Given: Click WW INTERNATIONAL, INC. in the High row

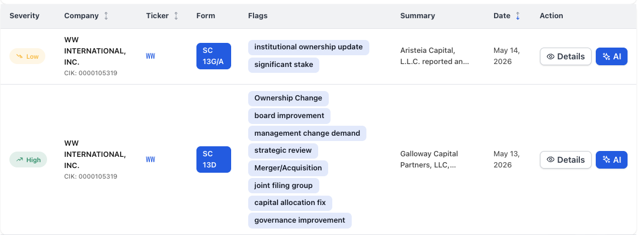Looking at the screenshot, I should pyautogui.click(x=95, y=154).
